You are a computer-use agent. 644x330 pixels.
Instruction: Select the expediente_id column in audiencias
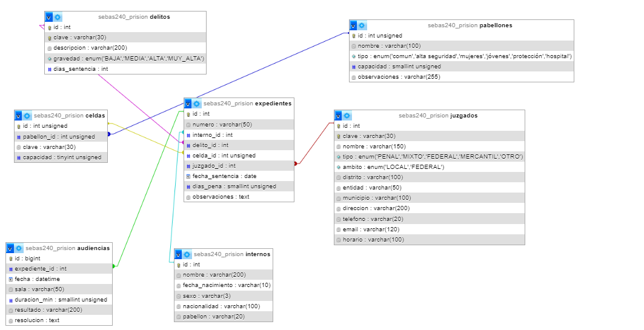click(x=40, y=268)
